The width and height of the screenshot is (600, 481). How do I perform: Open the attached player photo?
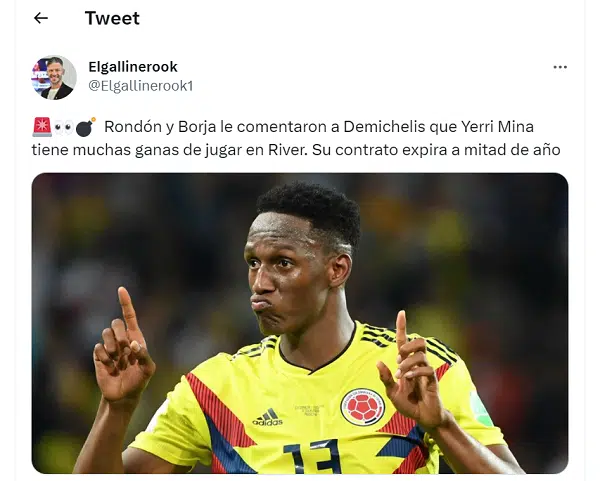click(x=300, y=323)
